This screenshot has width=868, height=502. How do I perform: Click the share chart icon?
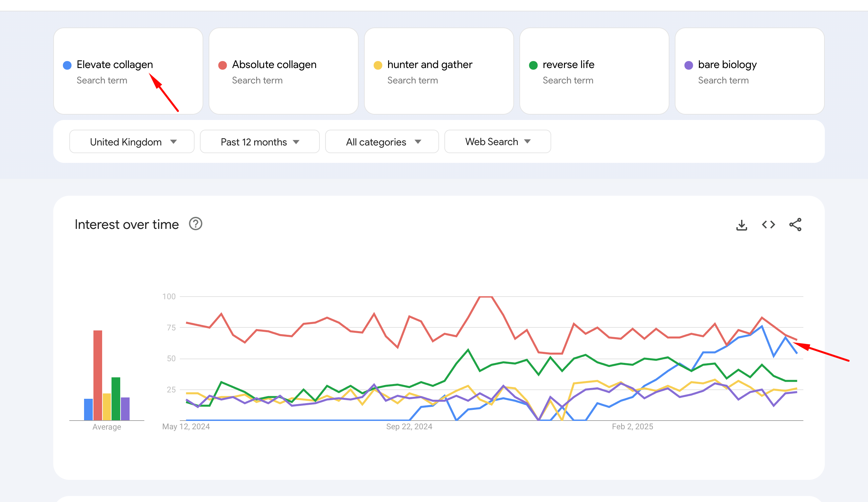pos(795,225)
